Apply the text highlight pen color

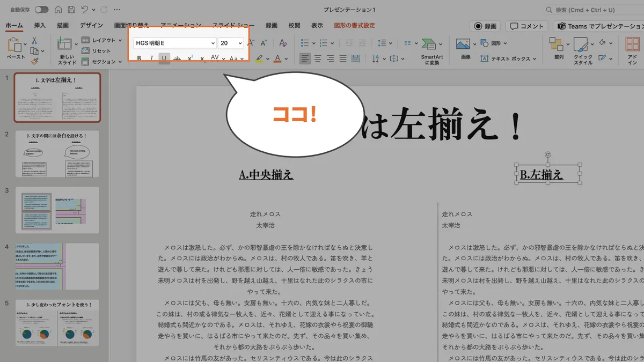pyautogui.click(x=259, y=58)
